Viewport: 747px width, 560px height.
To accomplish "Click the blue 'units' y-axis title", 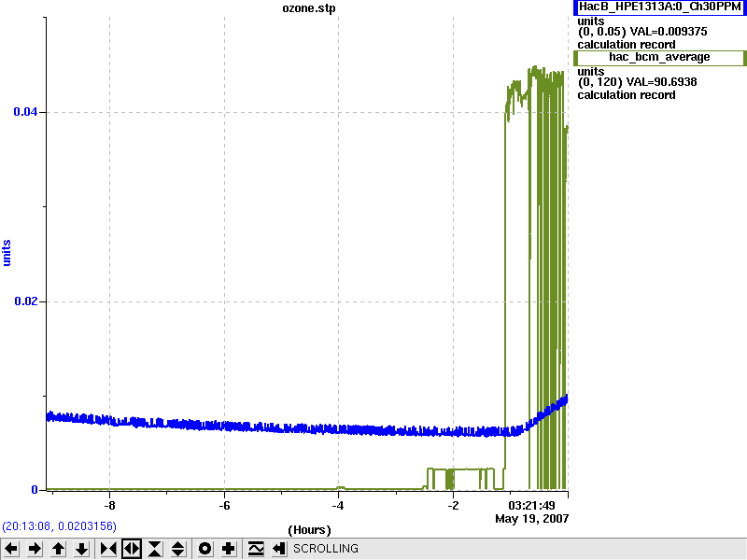I will 7,253.
